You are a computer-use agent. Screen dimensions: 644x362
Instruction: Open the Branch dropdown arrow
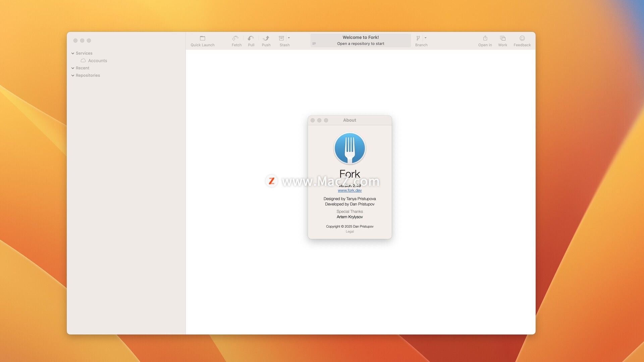click(426, 38)
